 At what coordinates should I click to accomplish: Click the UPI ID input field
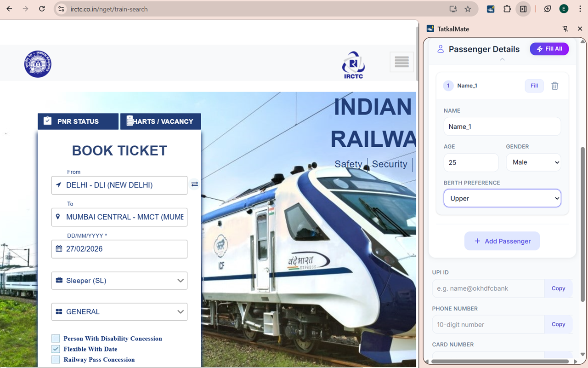tap(488, 288)
